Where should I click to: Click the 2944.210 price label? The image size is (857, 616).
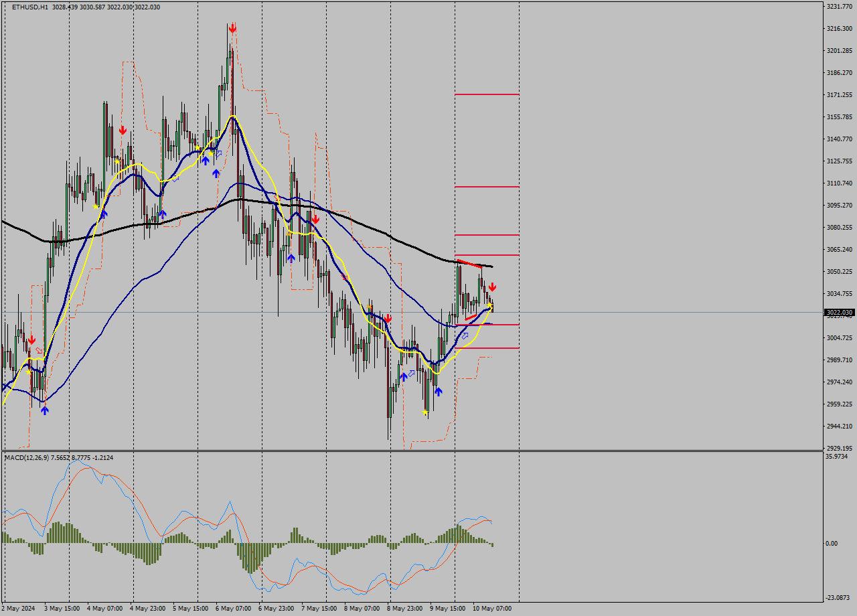(839, 427)
